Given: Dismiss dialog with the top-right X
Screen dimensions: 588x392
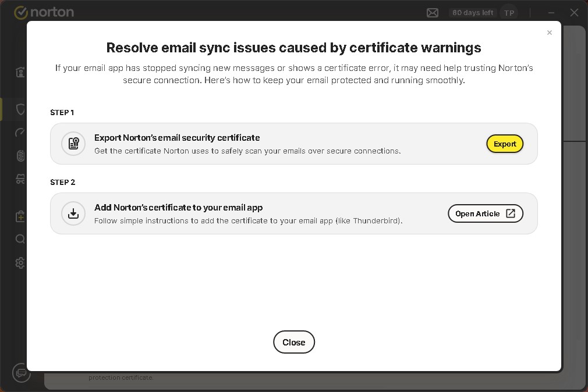Looking at the screenshot, I should (549, 33).
